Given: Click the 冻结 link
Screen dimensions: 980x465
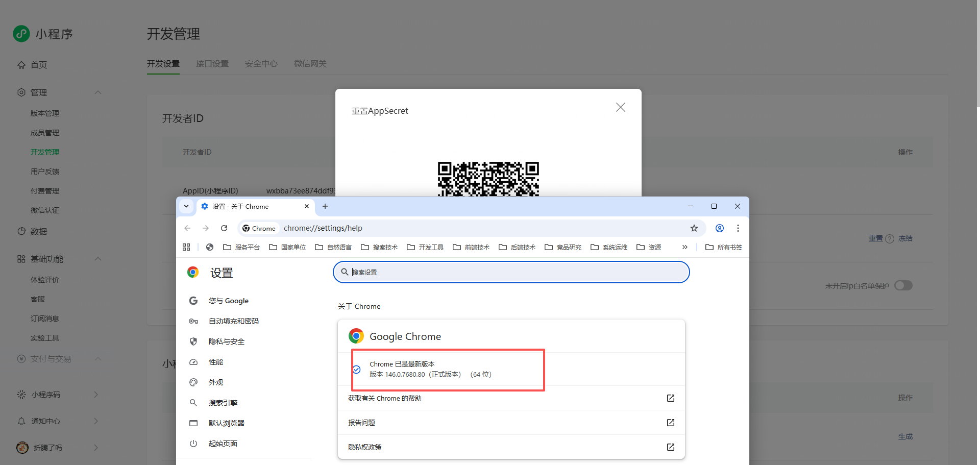Looking at the screenshot, I should (905, 238).
